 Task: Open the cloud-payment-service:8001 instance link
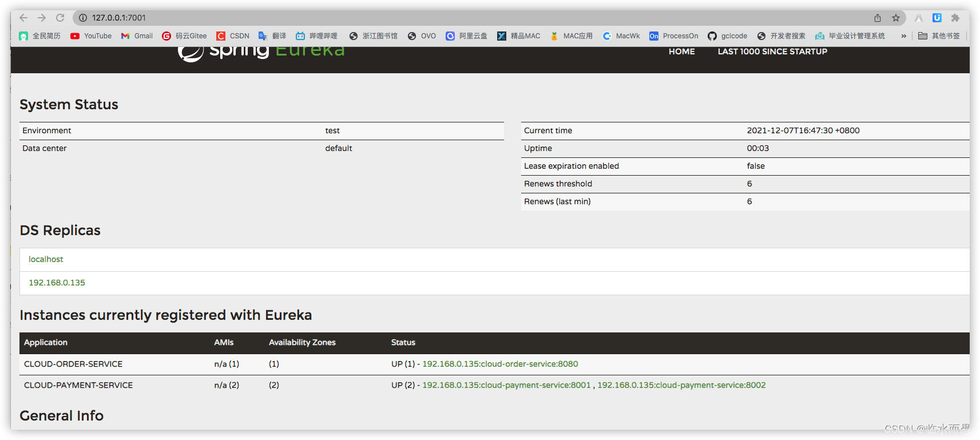(506, 385)
